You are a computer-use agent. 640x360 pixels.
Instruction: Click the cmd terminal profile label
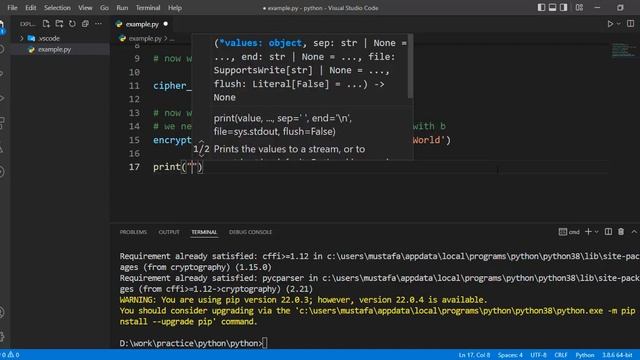point(569,232)
